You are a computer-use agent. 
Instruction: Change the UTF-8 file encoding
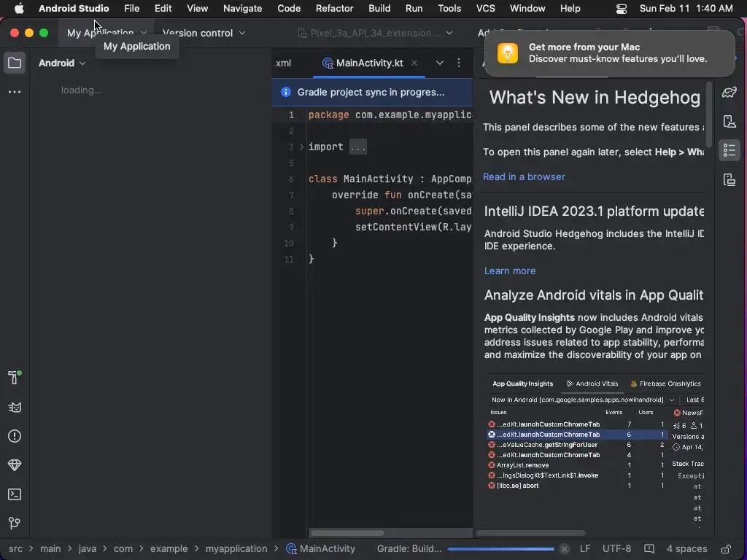click(x=616, y=548)
